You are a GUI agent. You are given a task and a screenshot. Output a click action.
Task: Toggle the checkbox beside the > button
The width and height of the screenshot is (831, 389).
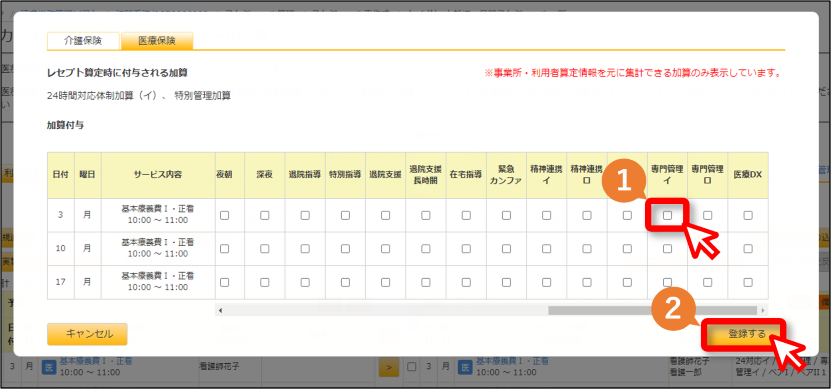click(x=411, y=367)
